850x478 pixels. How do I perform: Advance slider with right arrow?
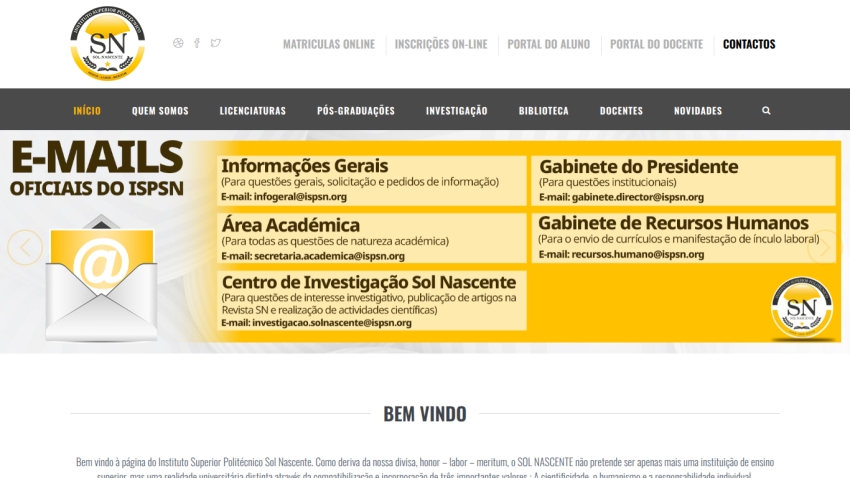click(825, 247)
